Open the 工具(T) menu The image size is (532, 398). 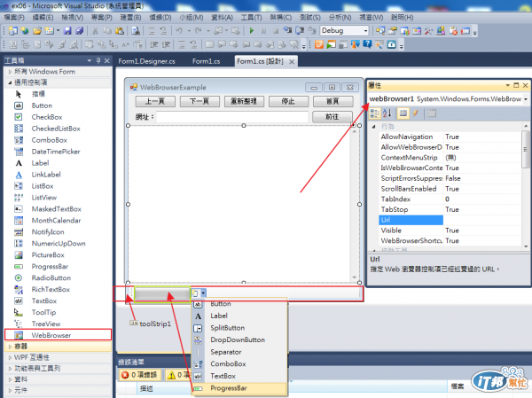(x=251, y=18)
